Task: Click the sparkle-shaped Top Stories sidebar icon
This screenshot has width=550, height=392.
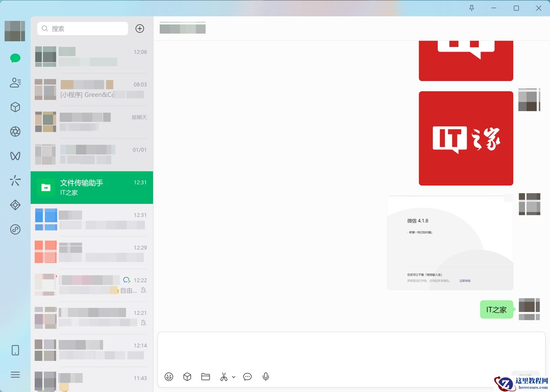Action: [x=15, y=181]
